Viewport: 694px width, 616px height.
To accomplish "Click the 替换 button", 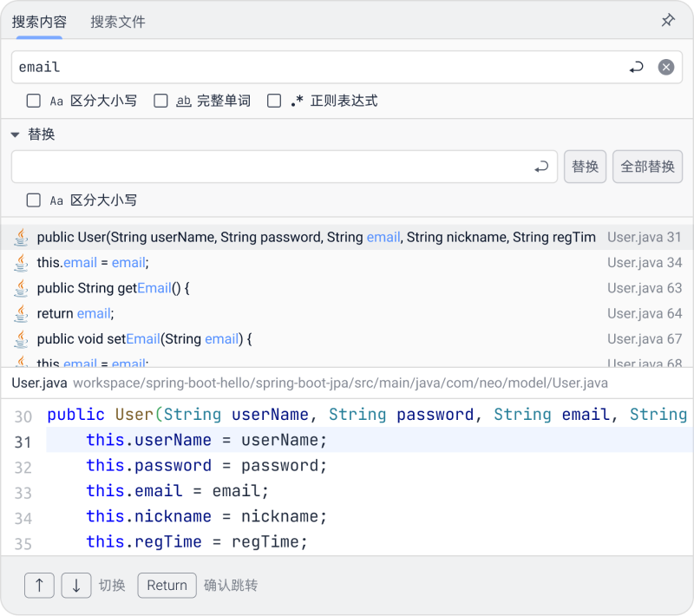I will coord(585,167).
